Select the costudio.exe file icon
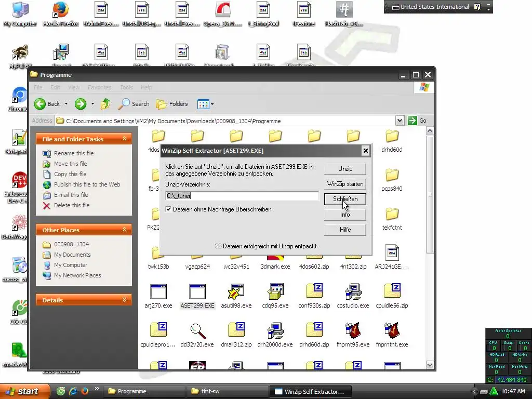Image resolution: width=532 pixels, height=399 pixels. point(353,292)
